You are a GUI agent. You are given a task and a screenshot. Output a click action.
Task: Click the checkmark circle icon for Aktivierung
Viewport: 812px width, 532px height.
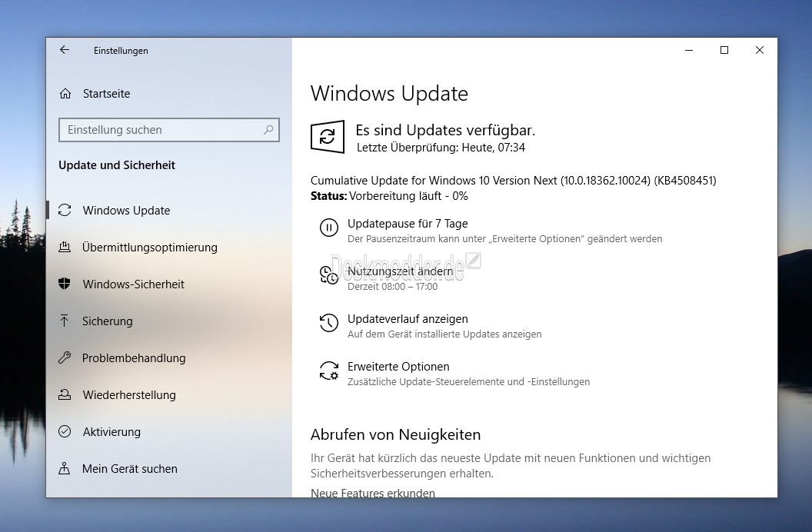(65, 431)
